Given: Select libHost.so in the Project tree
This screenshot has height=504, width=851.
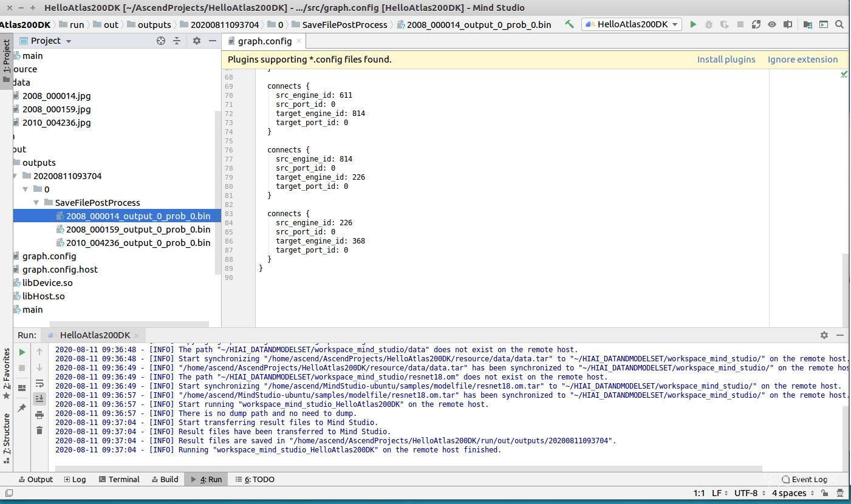Looking at the screenshot, I should pyautogui.click(x=44, y=296).
